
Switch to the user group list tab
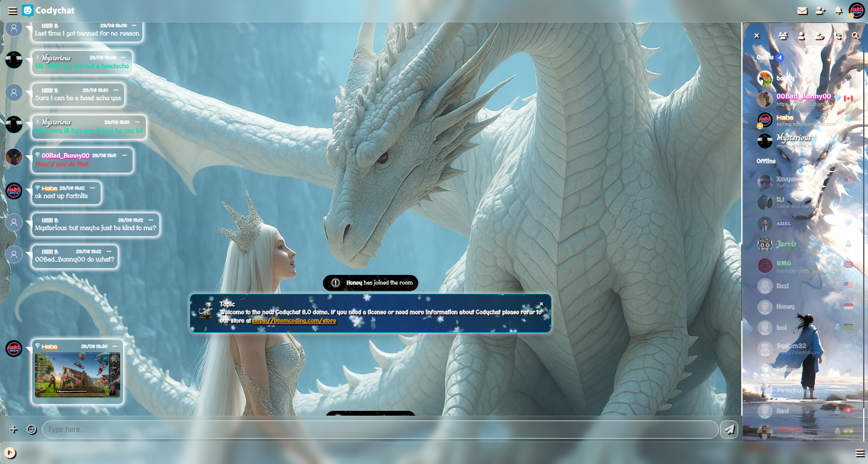coord(783,36)
